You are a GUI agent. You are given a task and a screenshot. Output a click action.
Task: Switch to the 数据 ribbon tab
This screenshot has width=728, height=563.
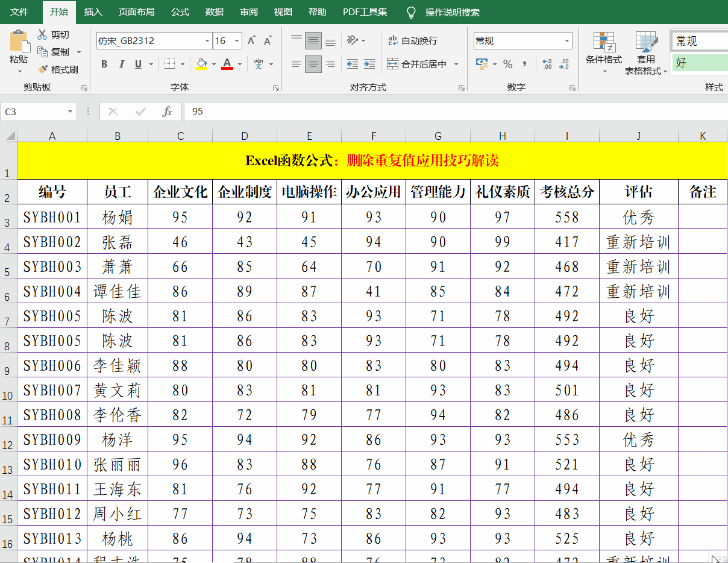213,11
